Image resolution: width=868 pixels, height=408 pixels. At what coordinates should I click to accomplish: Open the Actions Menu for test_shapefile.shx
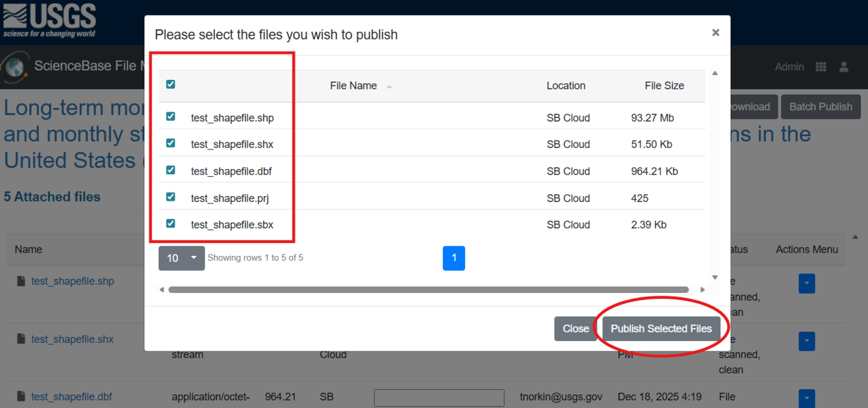(806, 341)
